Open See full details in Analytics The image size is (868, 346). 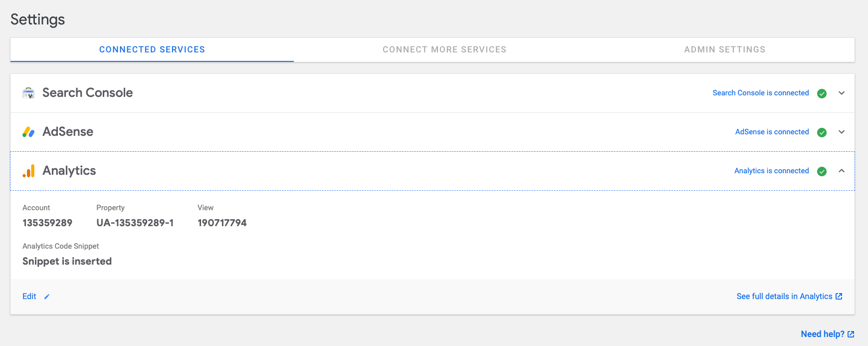point(784,296)
